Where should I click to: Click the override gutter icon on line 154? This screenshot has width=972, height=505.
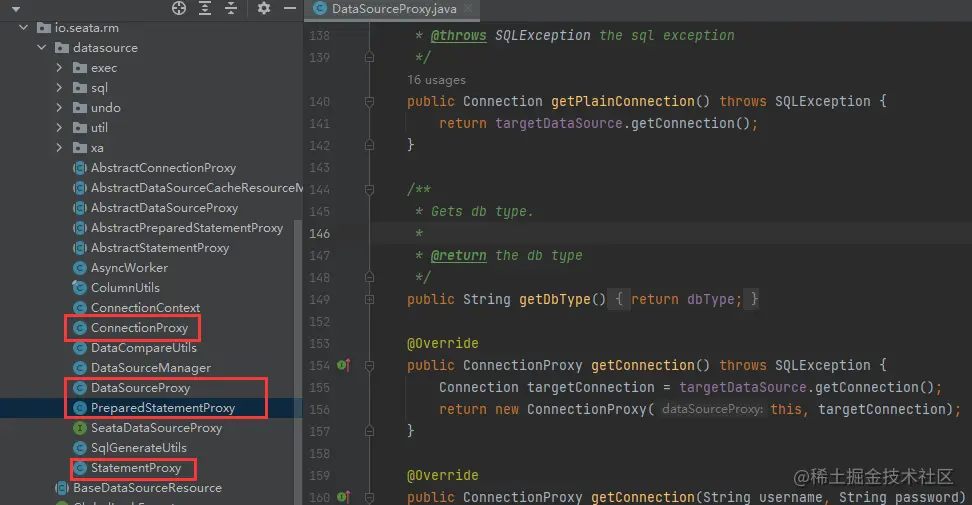click(x=343, y=365)
